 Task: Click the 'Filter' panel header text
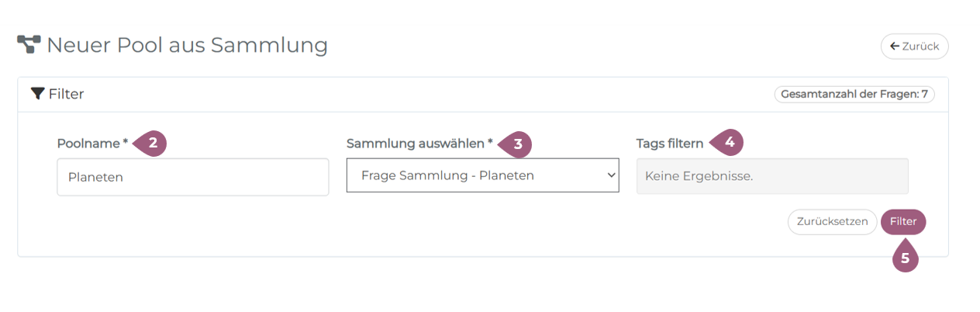[66, 94]
